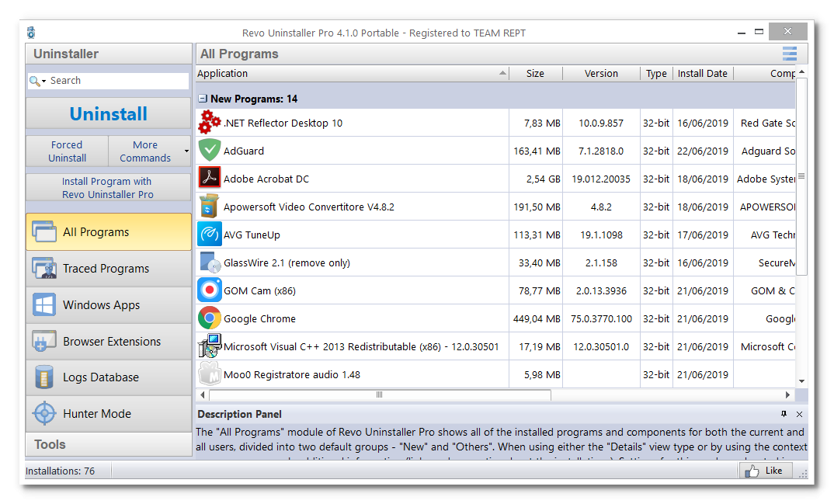Sort by the Install Date column header
Image resolution: width=834 pixels, height=504 pixels.
pos(702,73)
